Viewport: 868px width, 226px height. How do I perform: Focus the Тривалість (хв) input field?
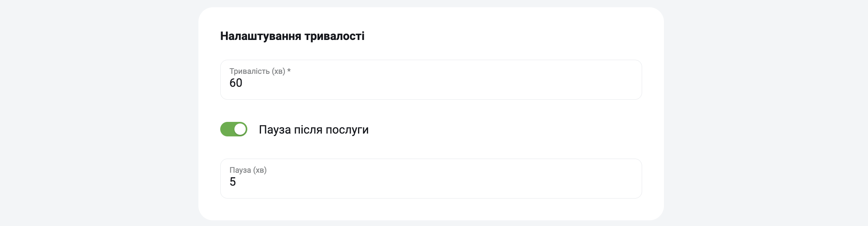[431, 80]
